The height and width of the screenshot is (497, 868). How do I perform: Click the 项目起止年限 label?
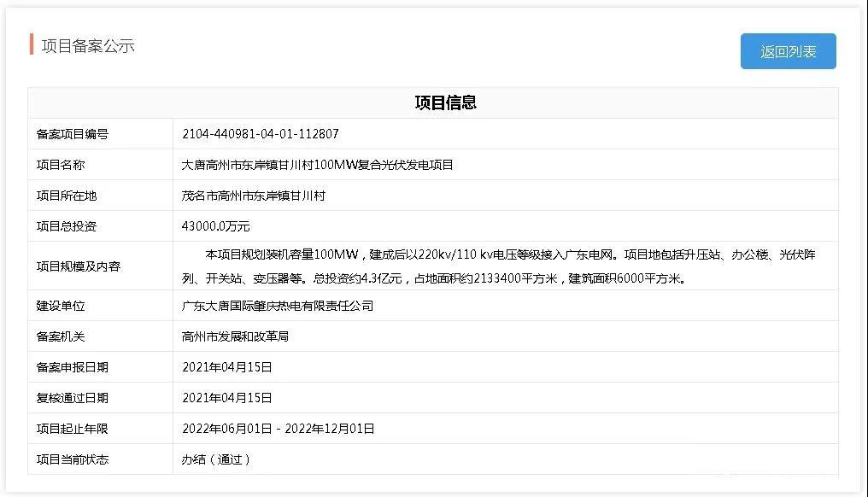73,429
